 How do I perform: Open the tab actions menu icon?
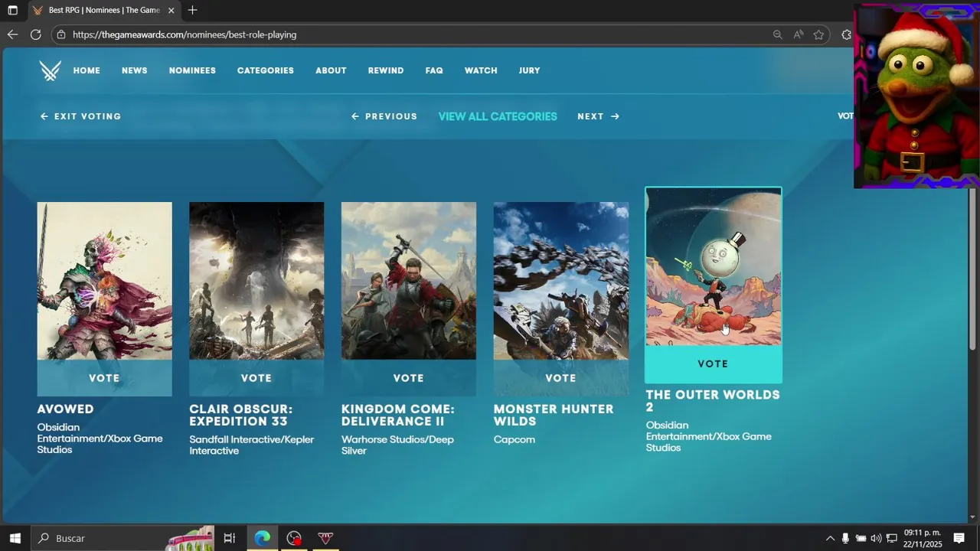(x=12, y=10)
